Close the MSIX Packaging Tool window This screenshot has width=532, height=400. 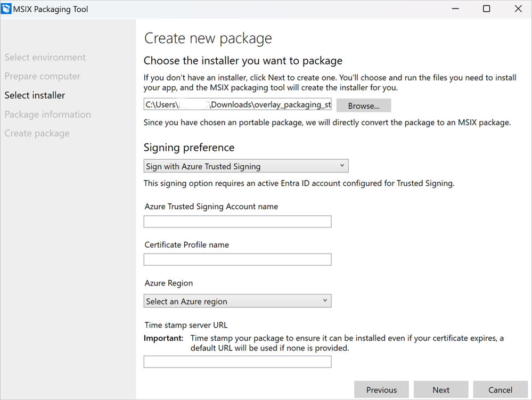click(518, 9)
